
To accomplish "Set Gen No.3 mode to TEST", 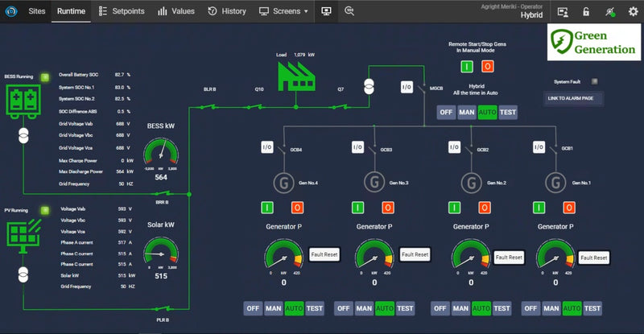I will coord(405,308).
